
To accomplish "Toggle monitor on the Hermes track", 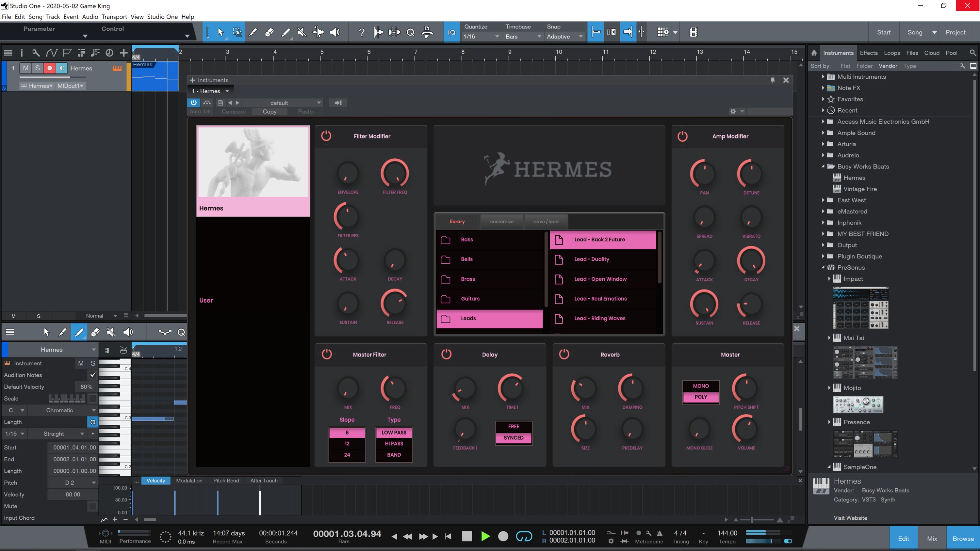I will pyautogui.click(x=62, y=68).
